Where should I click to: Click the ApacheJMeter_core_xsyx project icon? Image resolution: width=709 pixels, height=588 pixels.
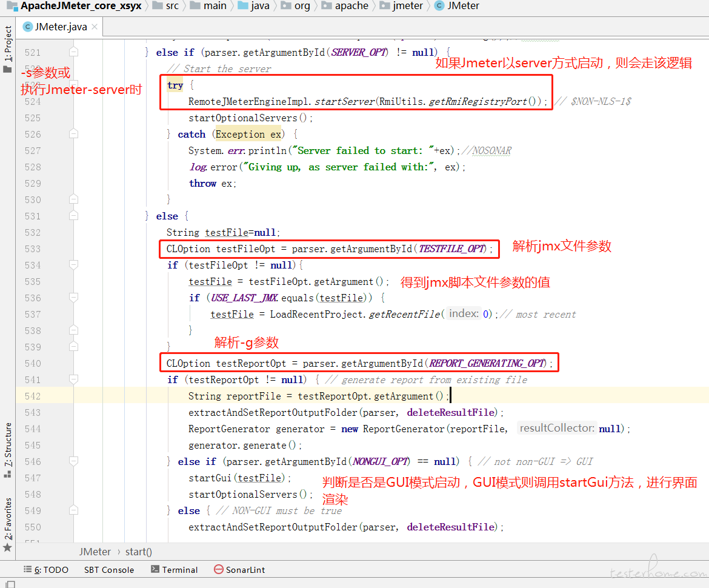tap(12, 6)
